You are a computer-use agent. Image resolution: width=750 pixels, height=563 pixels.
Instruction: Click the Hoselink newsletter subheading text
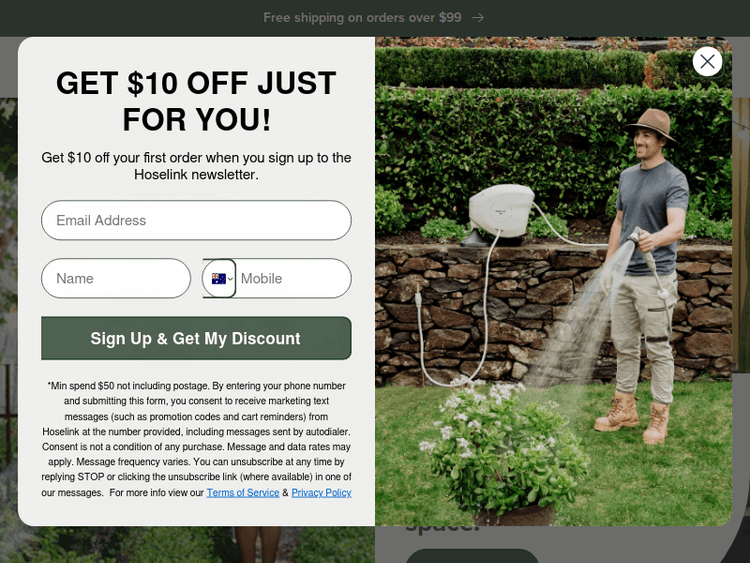196,166
